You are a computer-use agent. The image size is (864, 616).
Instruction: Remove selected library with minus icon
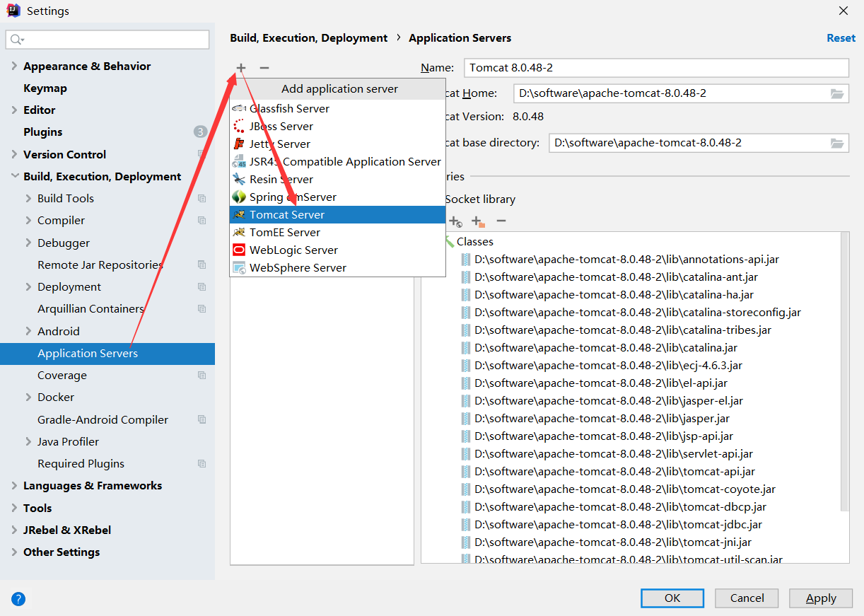coord(501,221)
